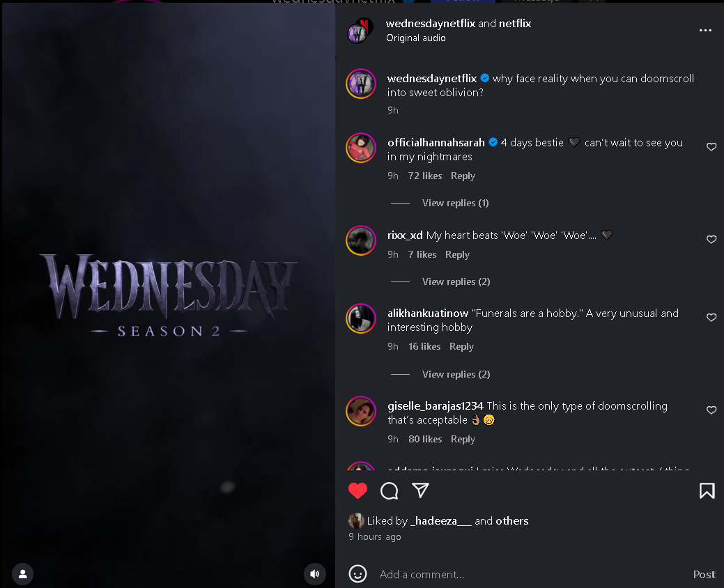Expand View replies (2) under rixx_xd
This screenshot has width=724, height=588.
pyautogui.click(x=456, y=281)
